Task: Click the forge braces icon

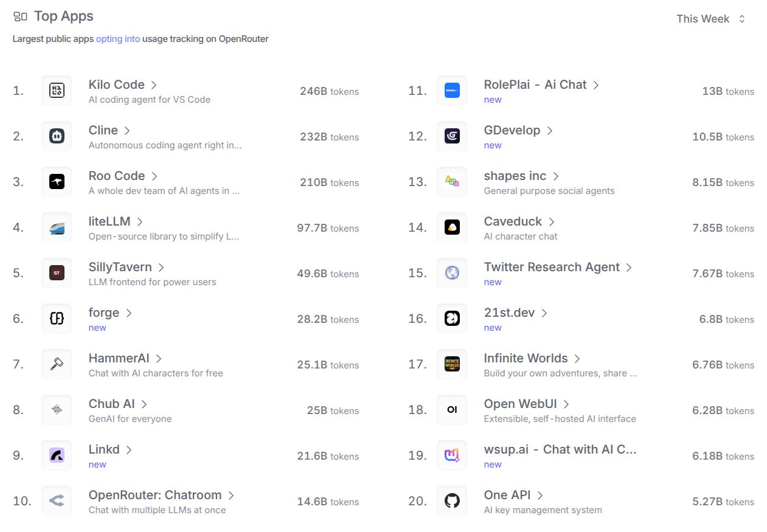Action: point(57,319)
